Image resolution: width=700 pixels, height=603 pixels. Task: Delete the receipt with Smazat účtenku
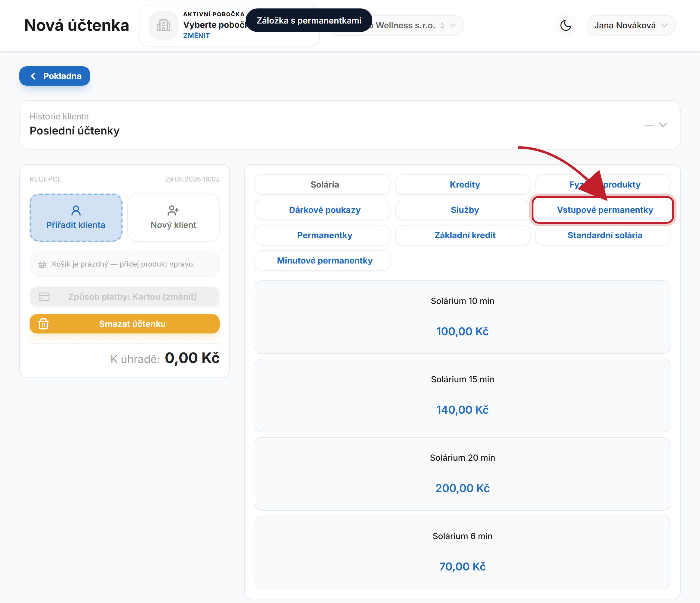pyautogui.click(x=125, y=324)
